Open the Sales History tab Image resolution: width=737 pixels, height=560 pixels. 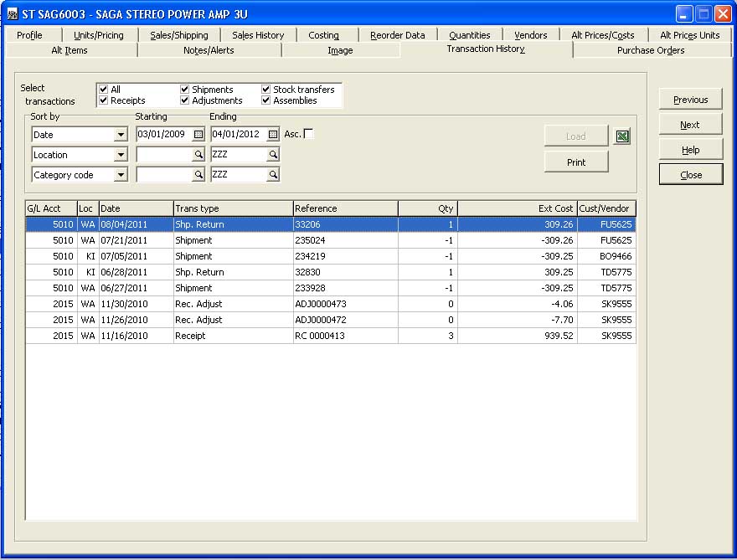point(258,35)
